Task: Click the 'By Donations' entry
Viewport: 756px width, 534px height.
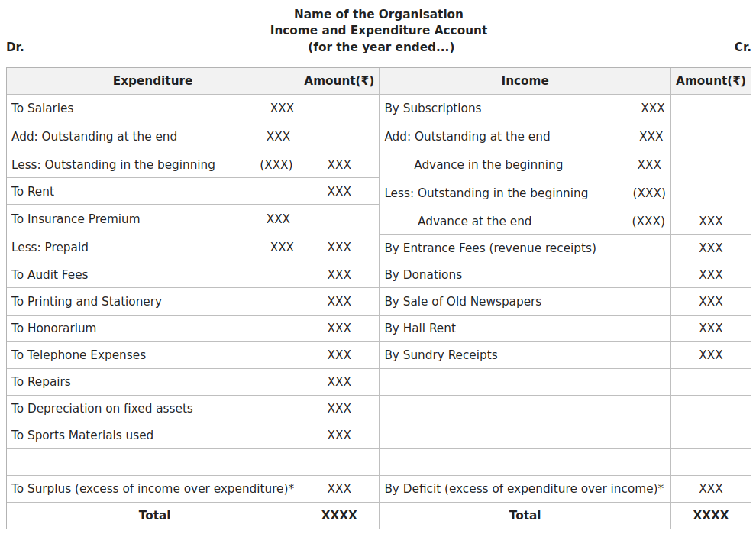Action: point(423,275)
